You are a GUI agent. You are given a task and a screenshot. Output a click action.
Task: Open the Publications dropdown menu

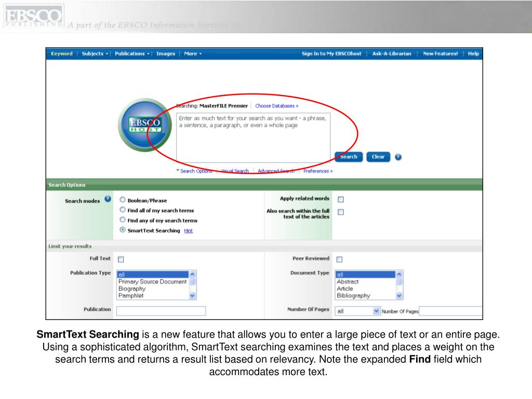coord(132,54)
